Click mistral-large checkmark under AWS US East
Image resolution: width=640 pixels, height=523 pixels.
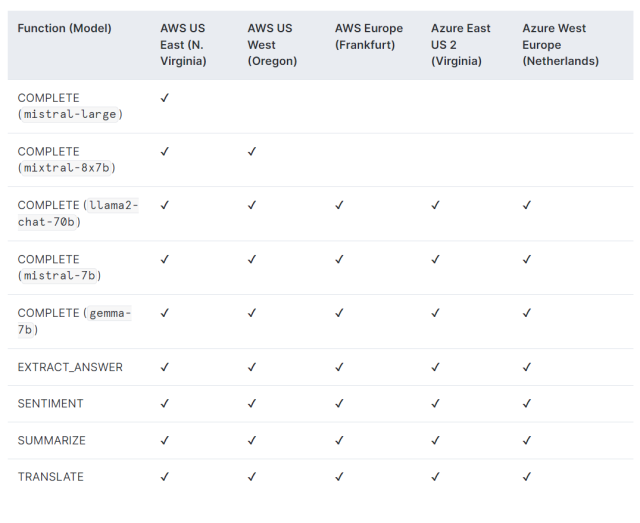(x=164, y=98)
